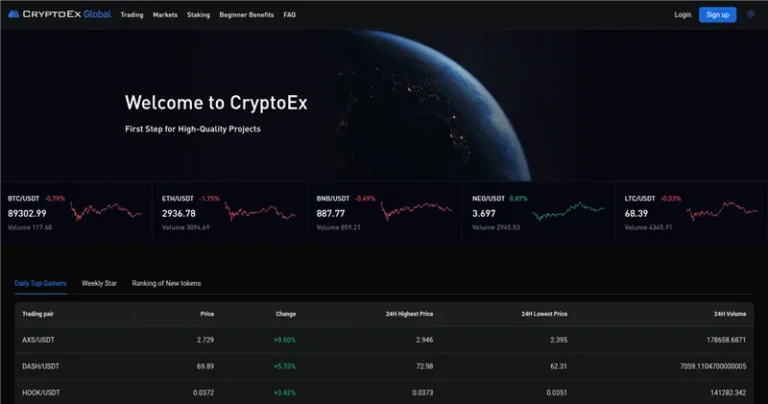Open the LTC/USDT ticker card
The image size is (768, 404).
[690, 213]
